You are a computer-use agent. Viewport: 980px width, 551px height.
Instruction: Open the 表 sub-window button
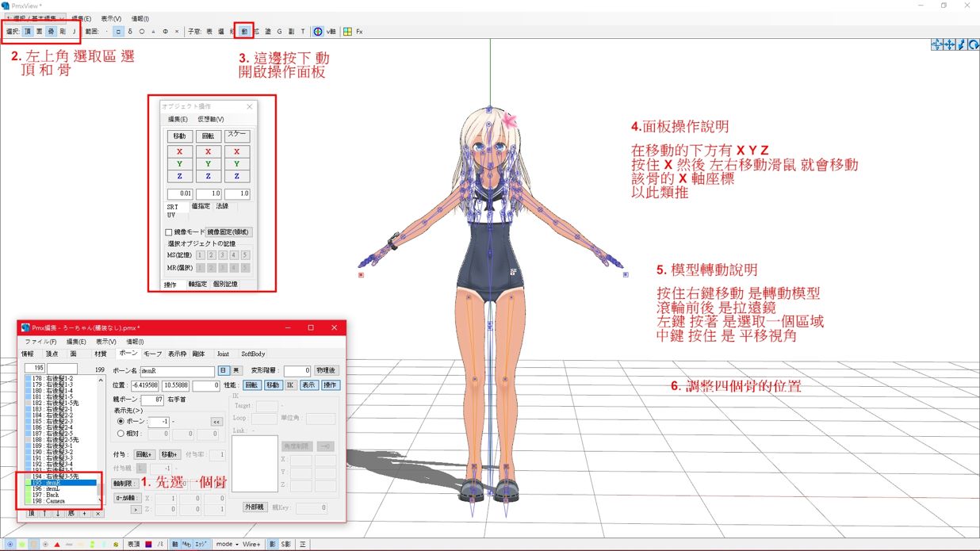point(209,32)
